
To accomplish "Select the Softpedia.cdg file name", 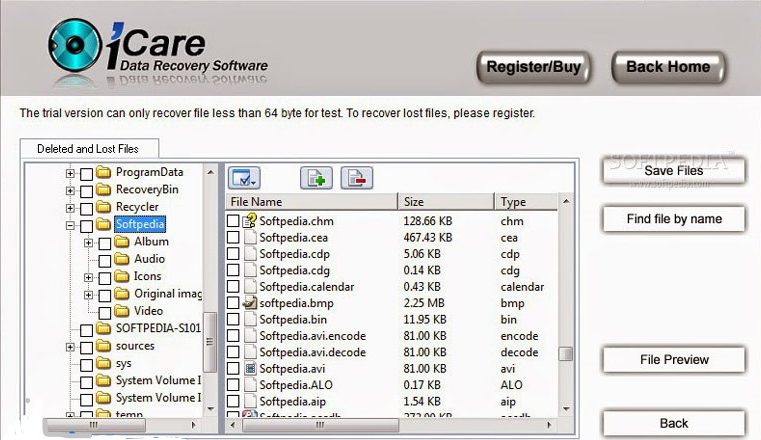I will 295,271.
